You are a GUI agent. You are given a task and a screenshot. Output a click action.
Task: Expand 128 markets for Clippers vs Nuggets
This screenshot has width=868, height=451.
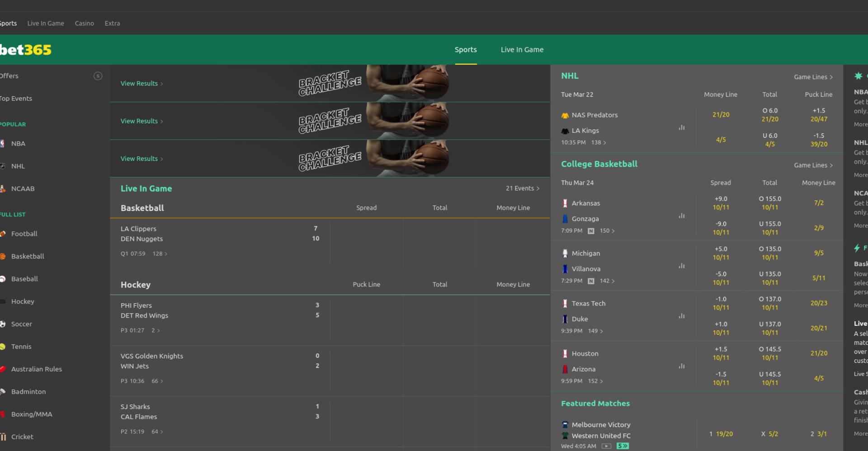click(160, 254)
